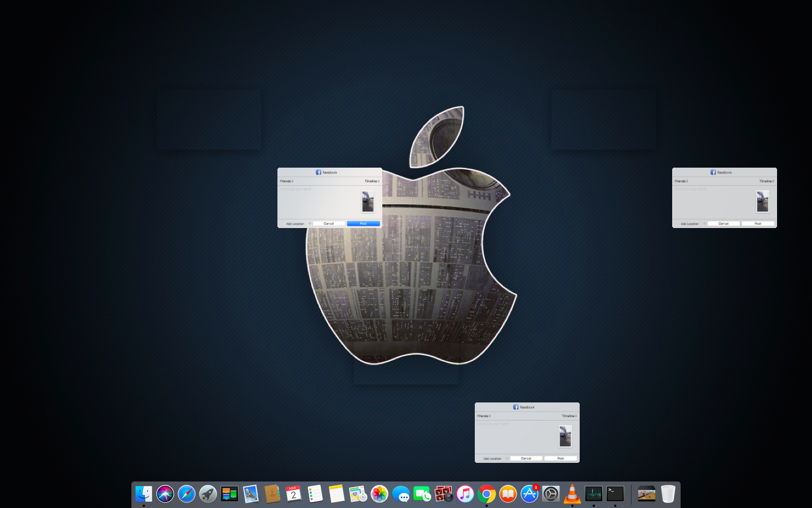Image resolution: width=812 pixels, height=508 pixels.
Task: Launch Siri from the dock
Action: (x=165, y=494)
